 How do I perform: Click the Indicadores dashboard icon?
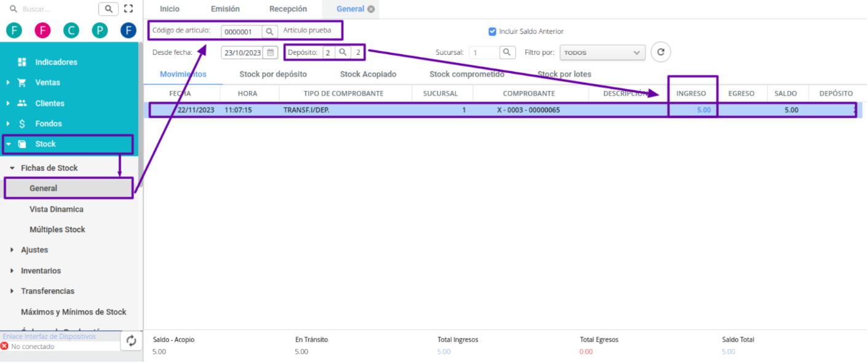pos(22,62)
